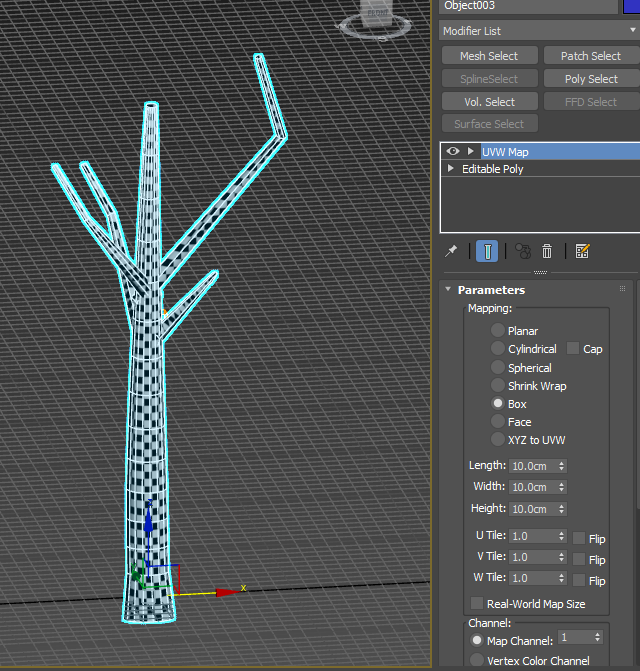Image resolution: width=640 pixels, height=671 pixels.
Task: Click Length spinner arrows
Action: [x=562, y=466]
